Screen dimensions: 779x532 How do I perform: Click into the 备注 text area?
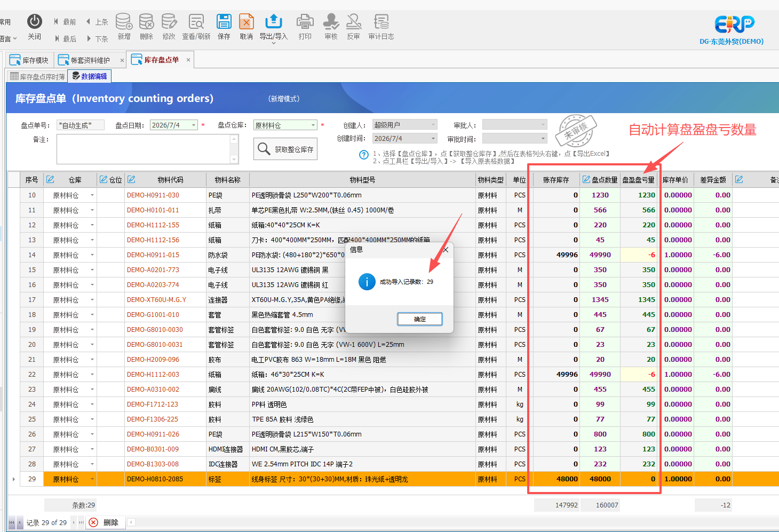[144, 149]
